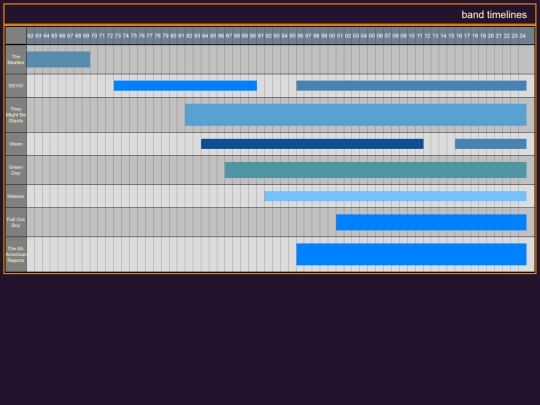Click the year 16 column header

[459, 36]
